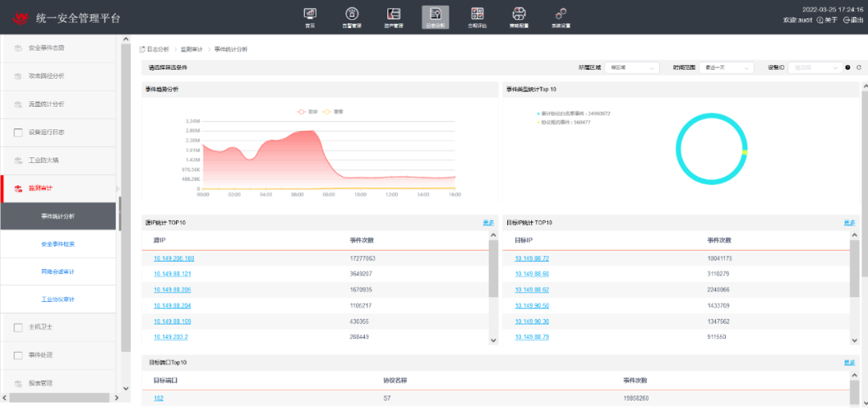Screen dimensions: 868x408
Task: Open 攻击路径分析 sidebar item
Action: (58, 75)
